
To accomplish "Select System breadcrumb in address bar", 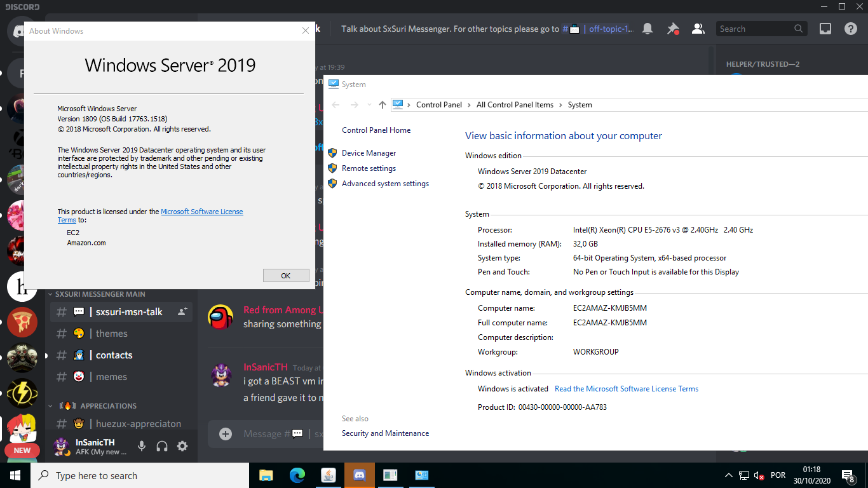I will tap(580, 105).
